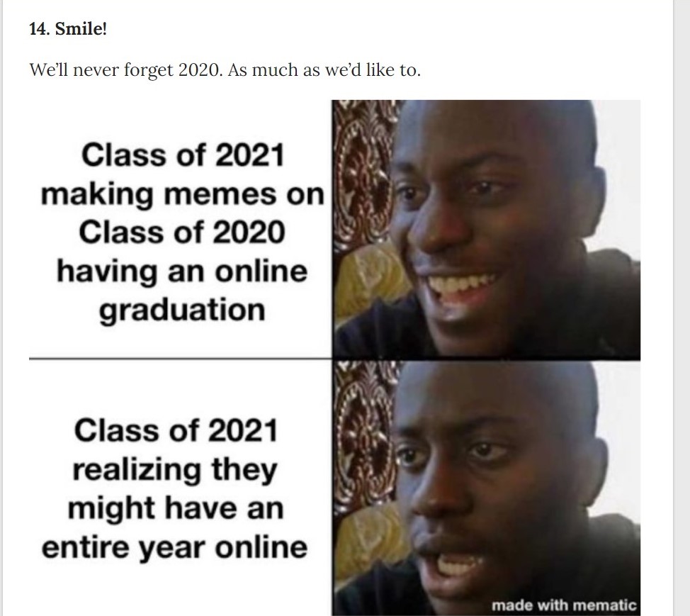Click the "entire year online" caption line
690x616 pixels.
pos(174,548)
